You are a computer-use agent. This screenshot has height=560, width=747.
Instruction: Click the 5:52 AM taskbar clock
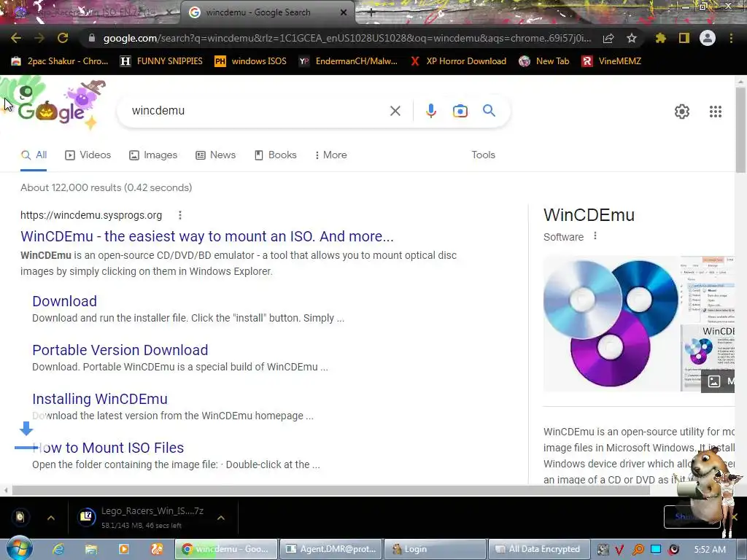(710, 550)
